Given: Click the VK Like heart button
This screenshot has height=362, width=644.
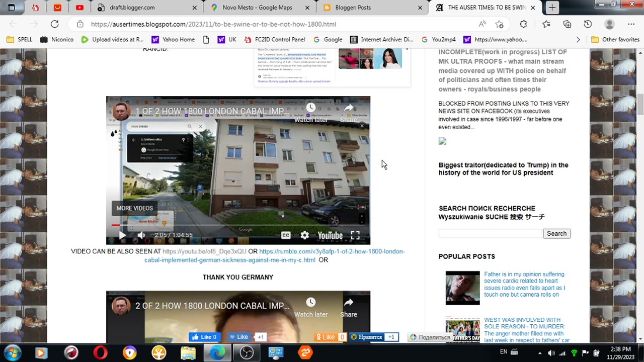Looking at the screenshot, I should (239, 337).
